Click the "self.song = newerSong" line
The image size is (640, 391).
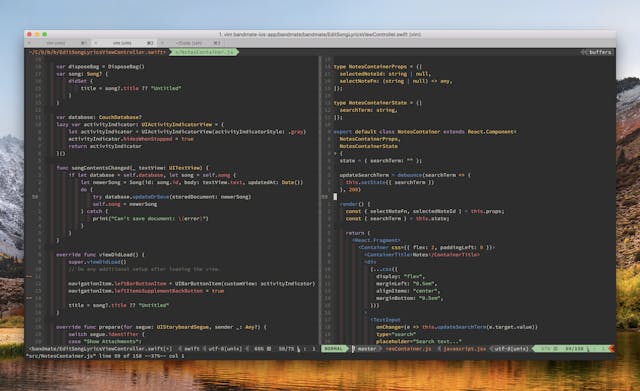point(125,204)
